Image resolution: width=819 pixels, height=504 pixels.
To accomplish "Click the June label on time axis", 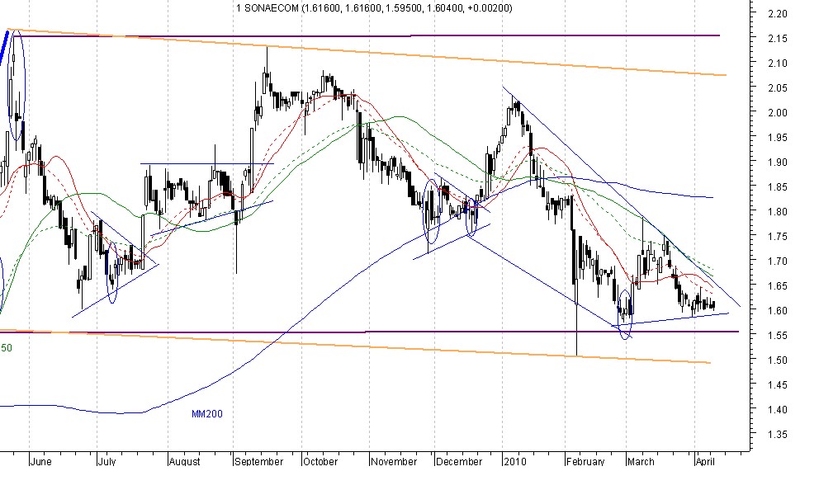I will point(40,462).
